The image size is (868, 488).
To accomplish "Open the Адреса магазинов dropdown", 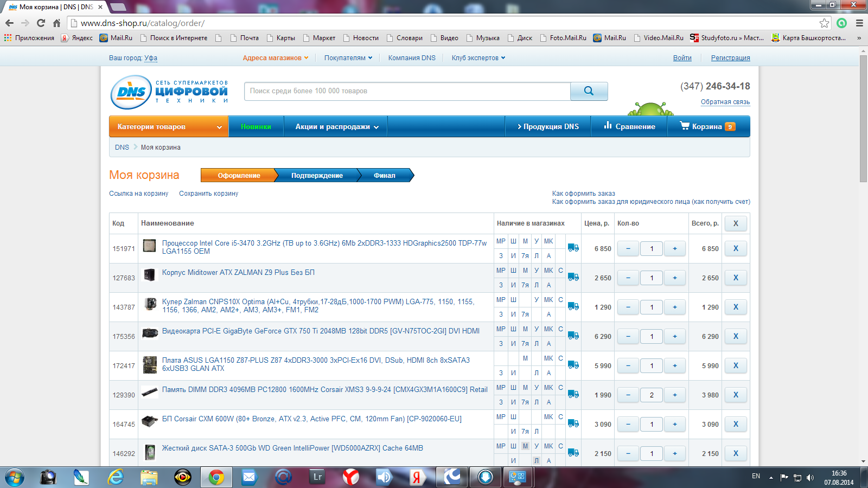I will [x=276, y=58].
